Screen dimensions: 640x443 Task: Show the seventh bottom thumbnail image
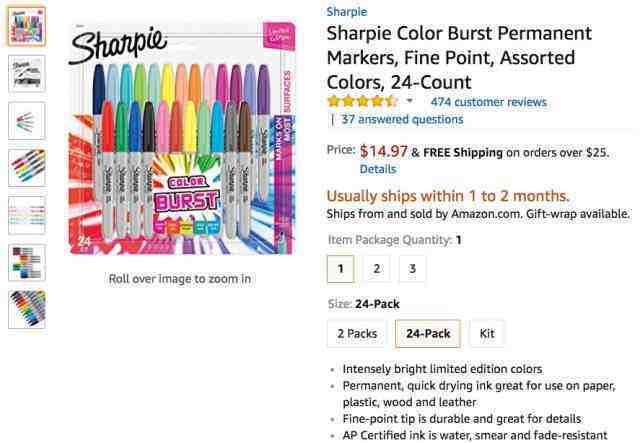[x=27, y=309]
